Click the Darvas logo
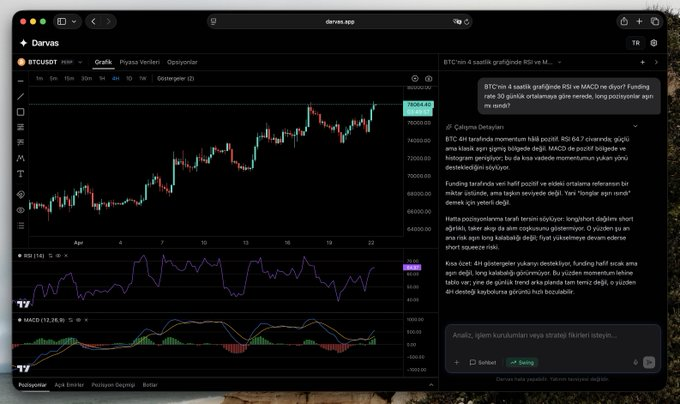 (39, 43)
